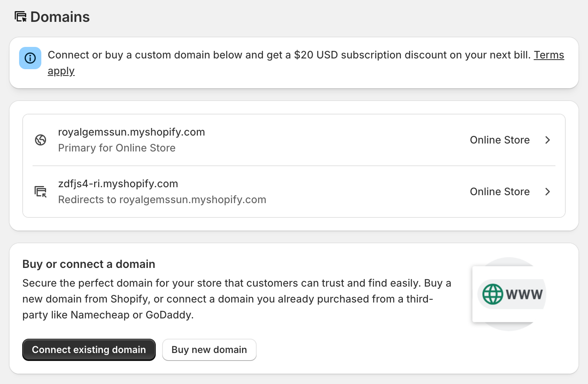Click 'Redirects to royalgemssun.myshopify.com' subtitle
This screenshot has width=588, height=384.
[x=162, y=200]
